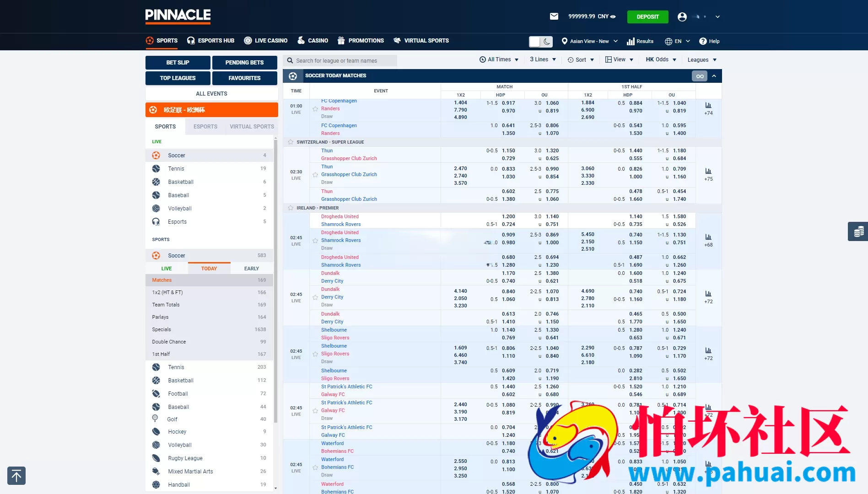The image size is (868, 494).
Task: Select the Rugby League sport icon
Action: click(156, 458)
